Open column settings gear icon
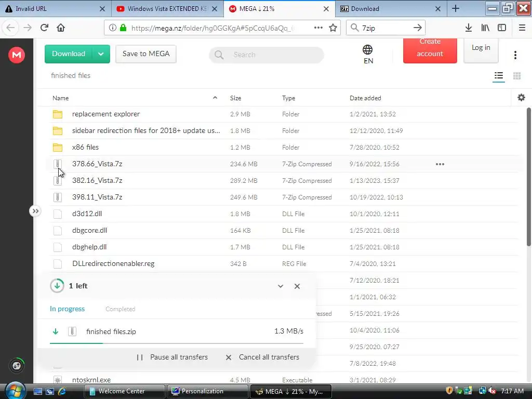The image size is (532, 399). point(521,98)
